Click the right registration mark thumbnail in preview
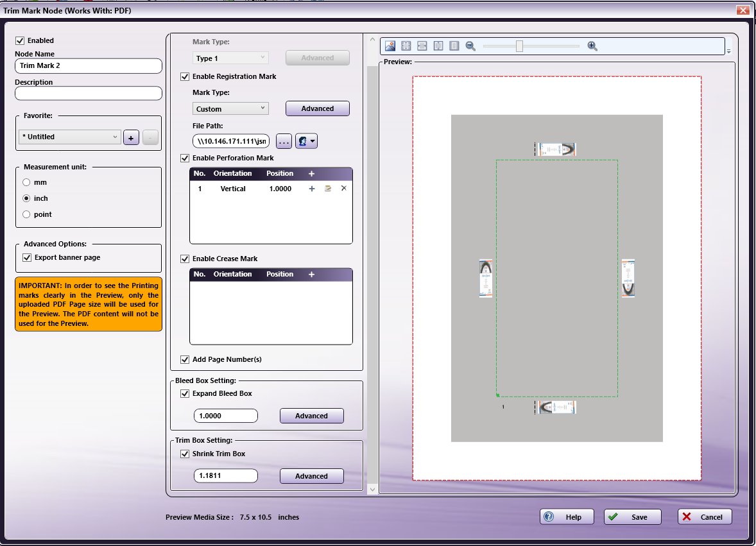Screen dimensions: 756x546 pyautogui.click(x=628, y=278)
